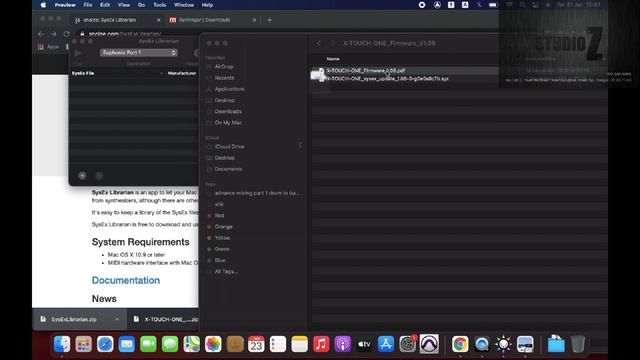
Task: Open Podcasts from the dock
Action: [x=343, y=344]
